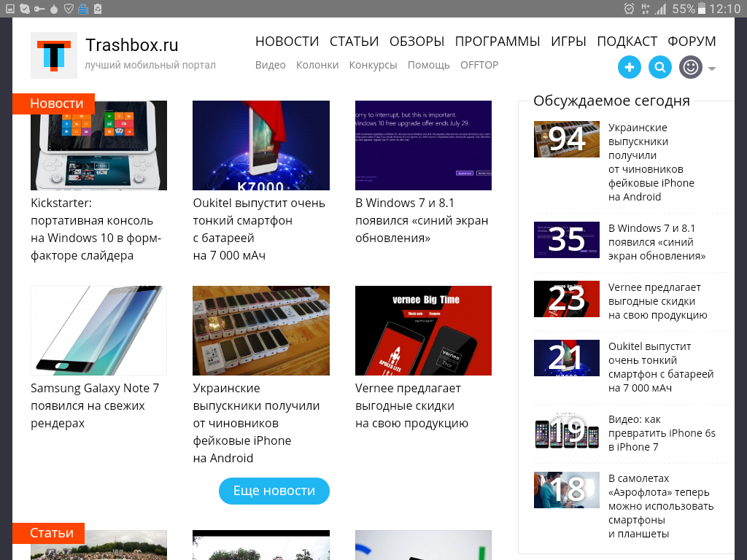Click the Обсуждаемое сегодня heading
747x560 pixels.
tap(611, 101)
